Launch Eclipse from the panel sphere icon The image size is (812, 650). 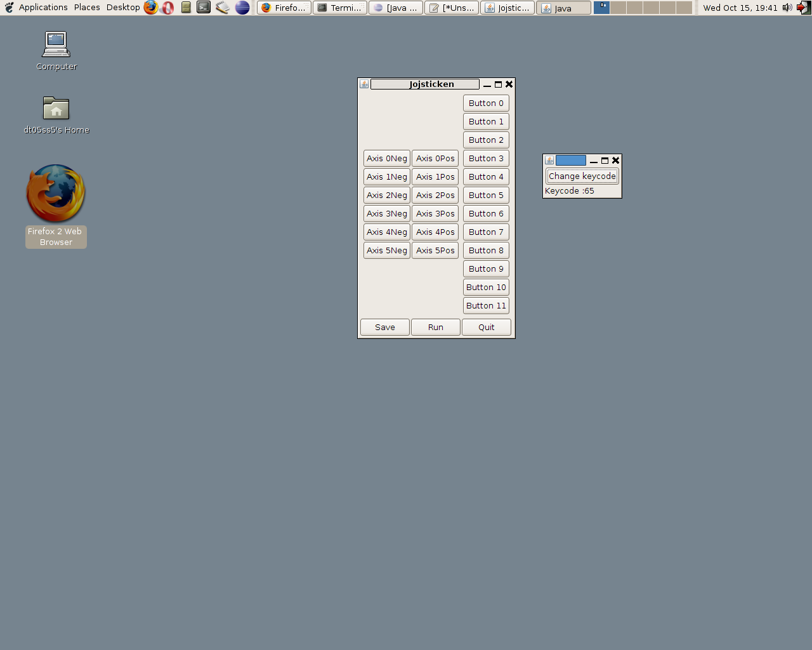(242, 8)
